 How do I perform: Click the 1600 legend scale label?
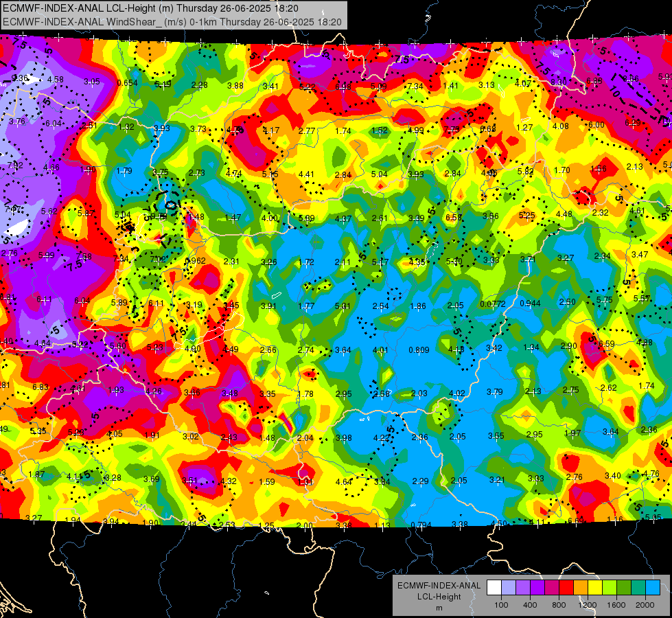pos(616,605)
